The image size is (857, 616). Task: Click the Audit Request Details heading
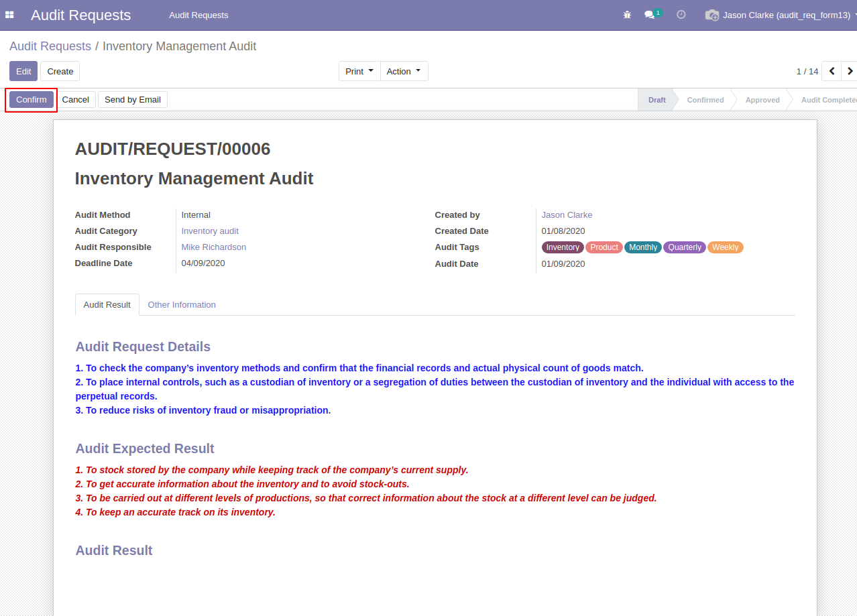click(143, 347)
